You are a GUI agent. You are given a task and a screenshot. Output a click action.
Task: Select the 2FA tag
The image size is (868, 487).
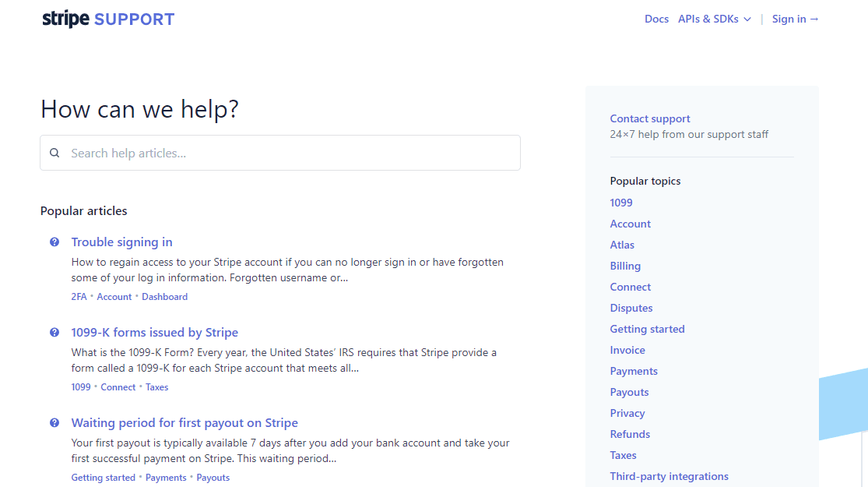click(x=79, y=297)
